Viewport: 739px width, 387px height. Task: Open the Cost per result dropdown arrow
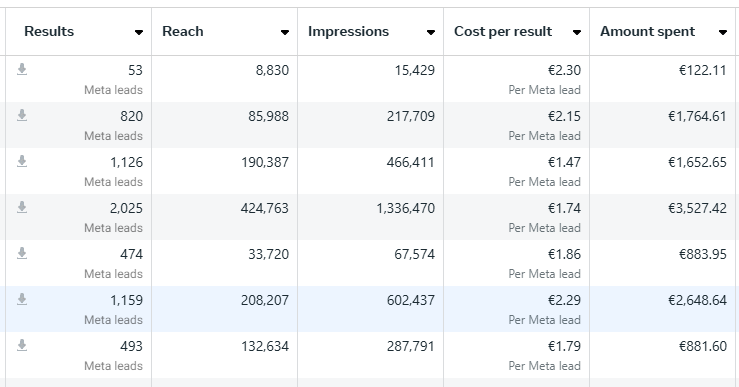[x=576, y=32]
